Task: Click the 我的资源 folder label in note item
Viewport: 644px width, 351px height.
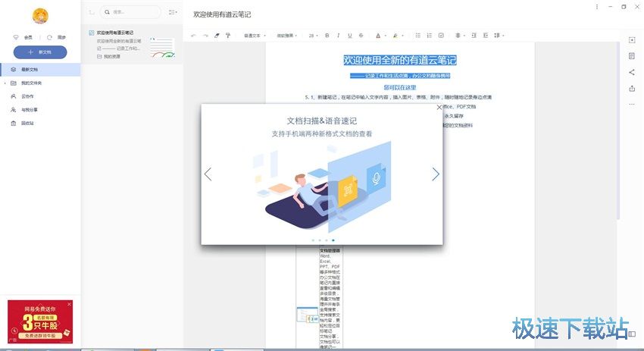Action: (x=111, y=57)
